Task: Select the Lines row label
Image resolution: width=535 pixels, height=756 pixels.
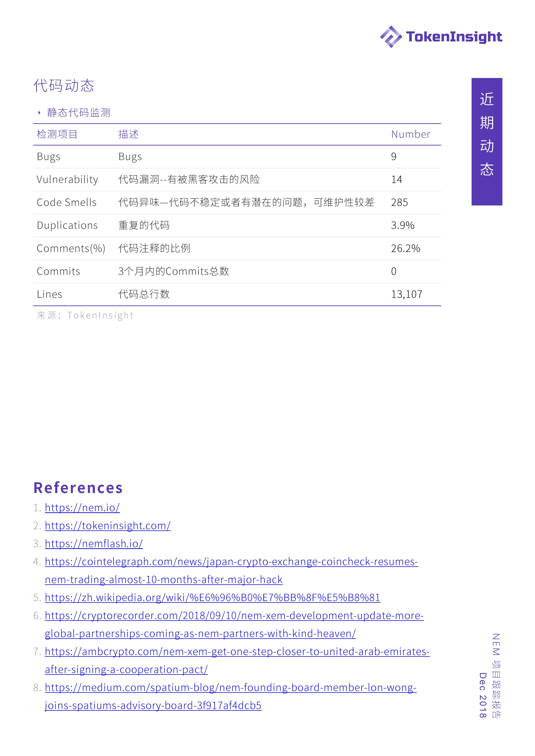Action: tap(49, 294)
